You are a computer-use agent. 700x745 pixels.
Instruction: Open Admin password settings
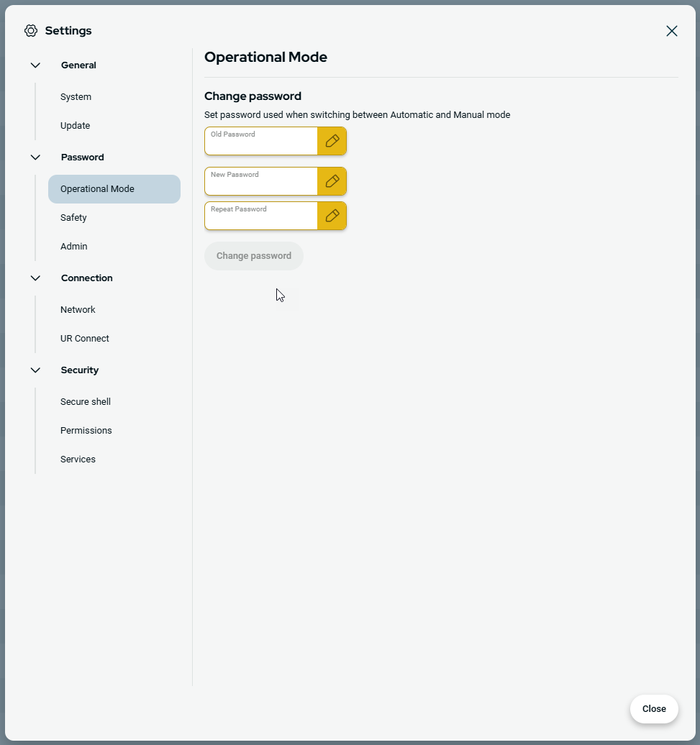coord(74,247)
